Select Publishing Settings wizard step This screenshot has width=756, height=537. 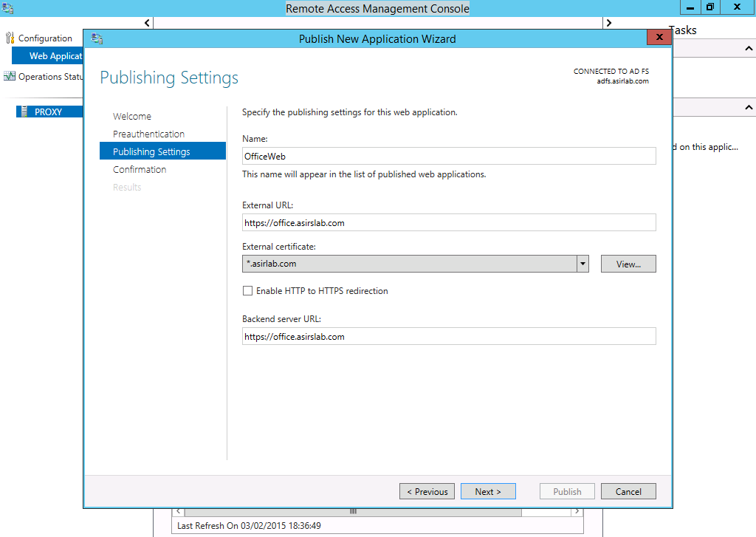tap(162, 151)
